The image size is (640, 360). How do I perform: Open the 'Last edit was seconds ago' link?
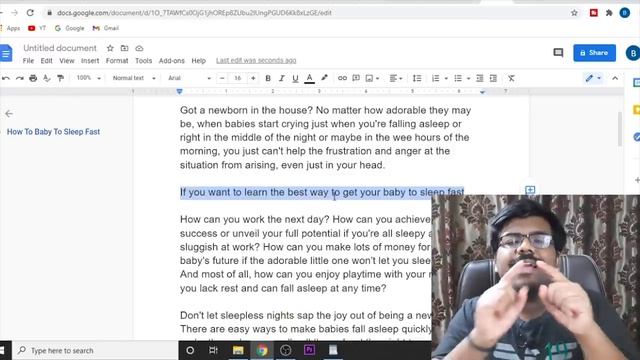(256, 60)
